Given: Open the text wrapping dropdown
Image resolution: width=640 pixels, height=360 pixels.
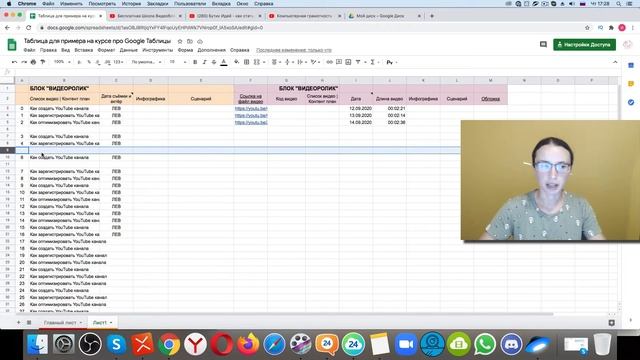Looking at the screenshot, I should [x=302, y=62].
